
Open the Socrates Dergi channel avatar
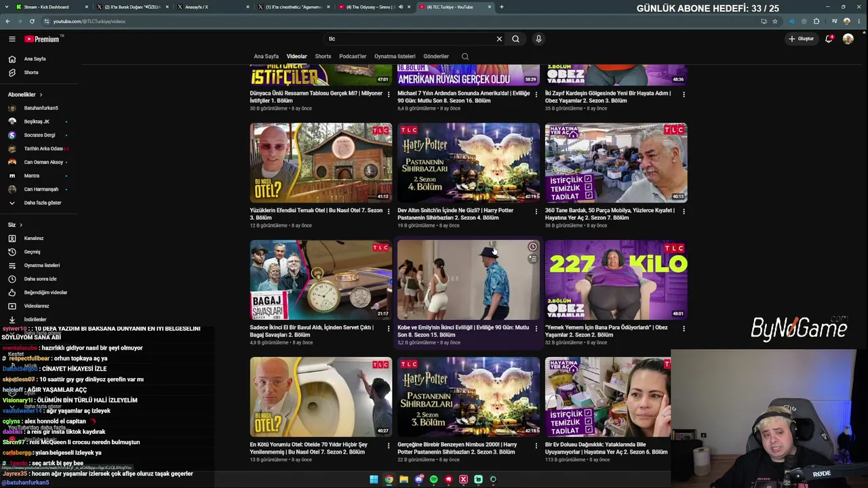[12, 135]
